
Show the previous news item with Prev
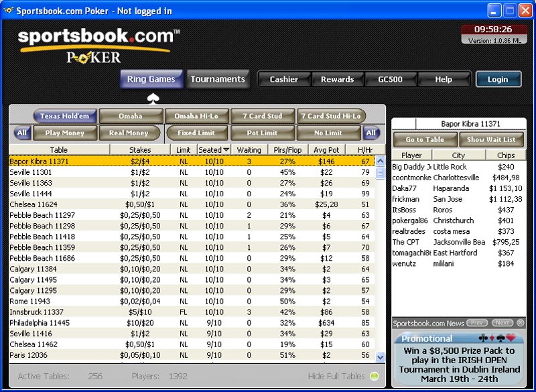pos(477,322)
